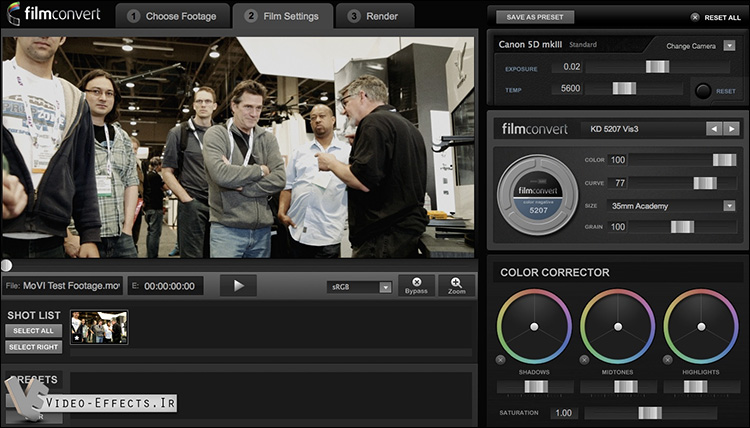Adjust the Highlights level slider

pos(695,387)
